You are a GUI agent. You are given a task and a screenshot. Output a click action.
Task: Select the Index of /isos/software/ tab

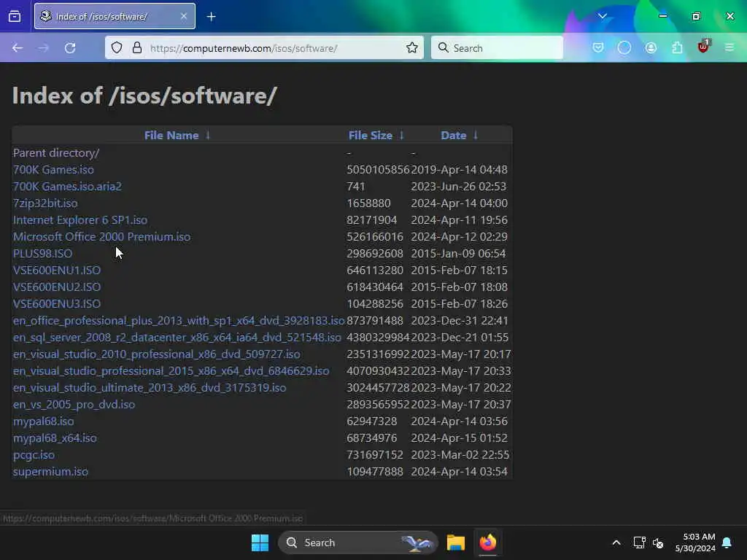click(115, 16)
